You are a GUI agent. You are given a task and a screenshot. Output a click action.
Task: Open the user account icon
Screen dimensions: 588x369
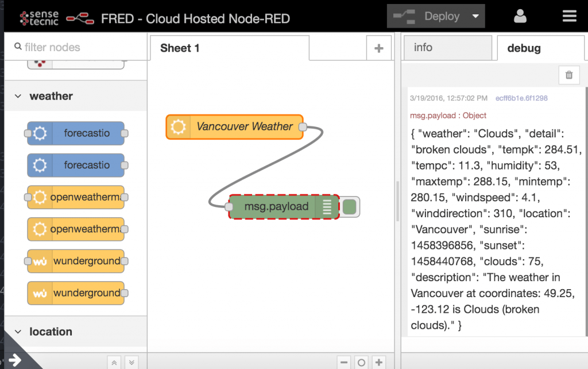point(520,16)
